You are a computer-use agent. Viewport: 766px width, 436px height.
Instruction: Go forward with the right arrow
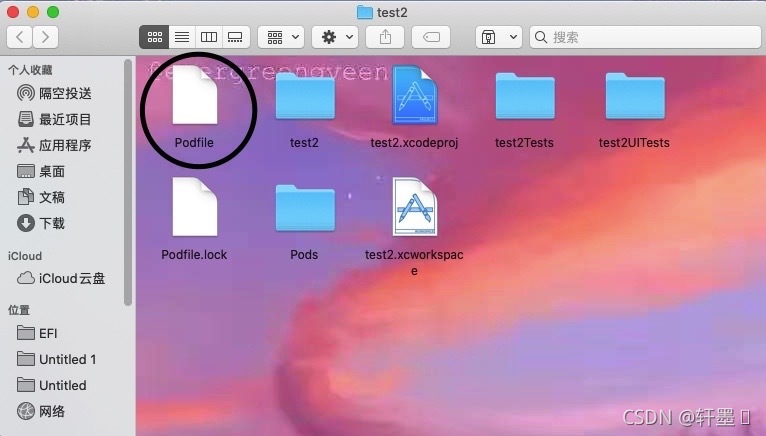(45, 37)
